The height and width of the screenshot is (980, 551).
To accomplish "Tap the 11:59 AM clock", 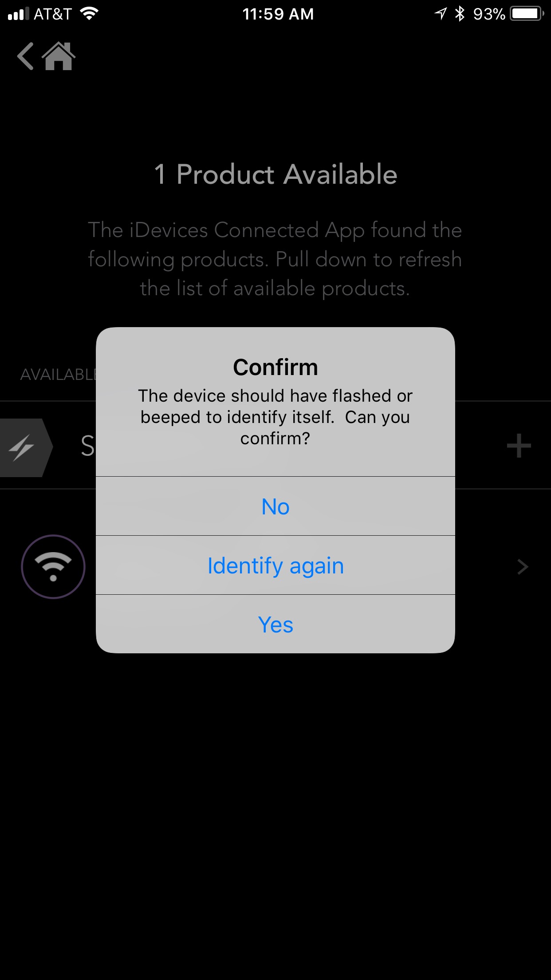I will pyautogui.click(x=278, y=14).
